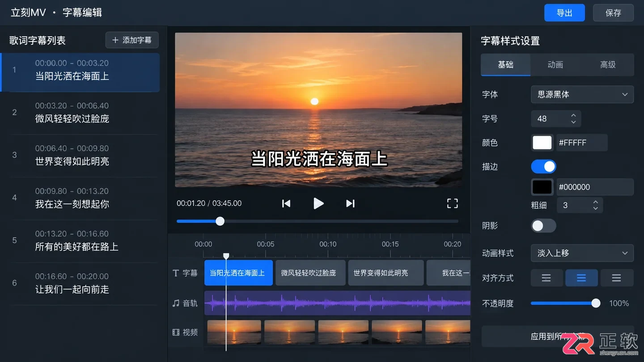Click the 00:01.20 / 03:45.00 timecode
The width and height of the screenshot is (644, 362).
point(209,203)
